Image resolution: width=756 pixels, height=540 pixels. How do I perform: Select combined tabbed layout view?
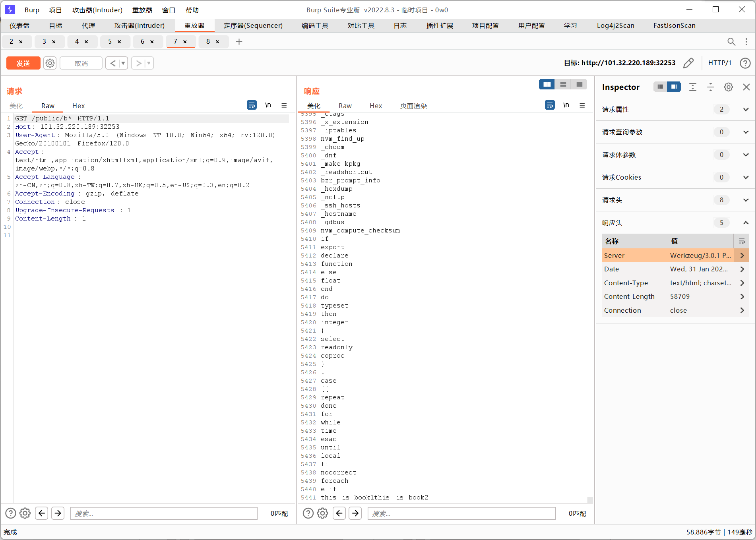(579, 84)
